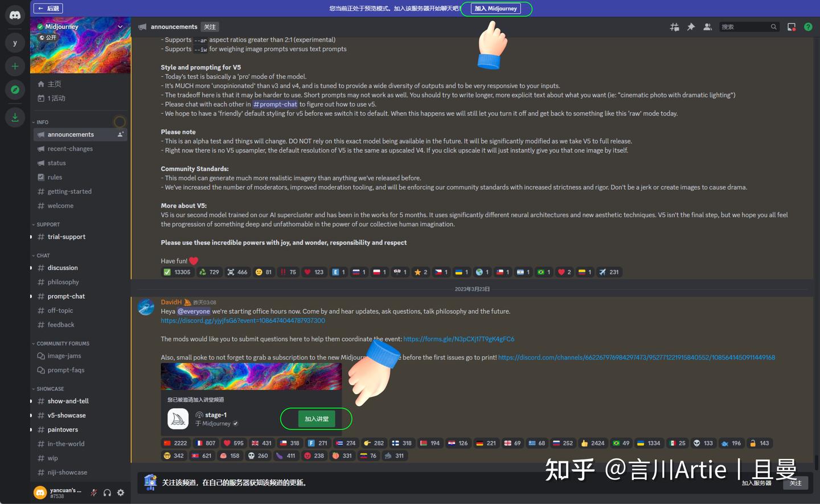Click 加入 Midjourney join button
Viewport: 820px width, 504px height.
[496, 9]
